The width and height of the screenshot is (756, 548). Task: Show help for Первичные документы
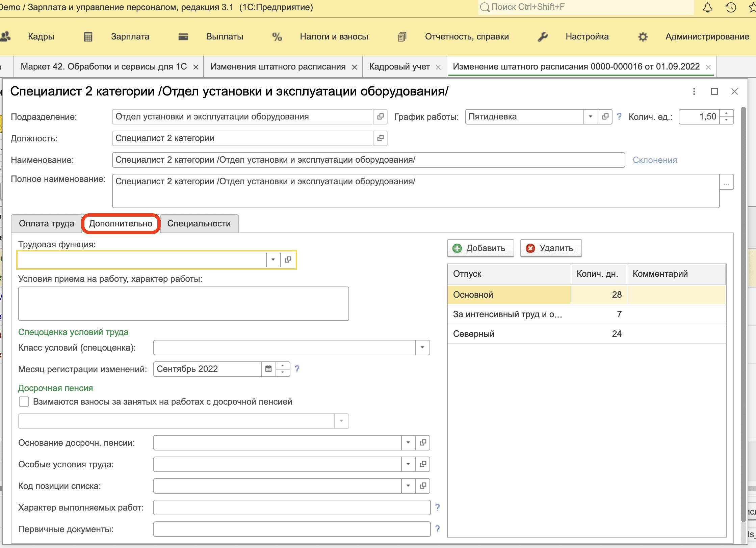pyautogui.click(x=437, y=529)
